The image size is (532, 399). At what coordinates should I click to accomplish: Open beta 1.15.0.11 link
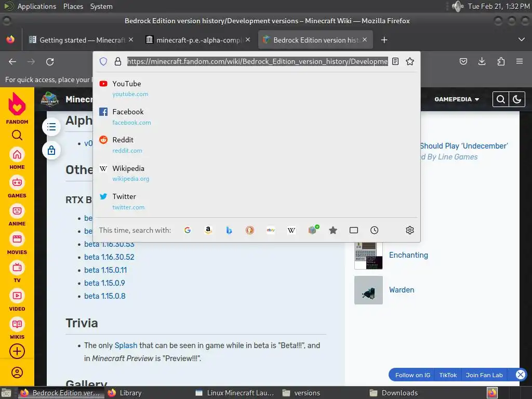point(105,270)
